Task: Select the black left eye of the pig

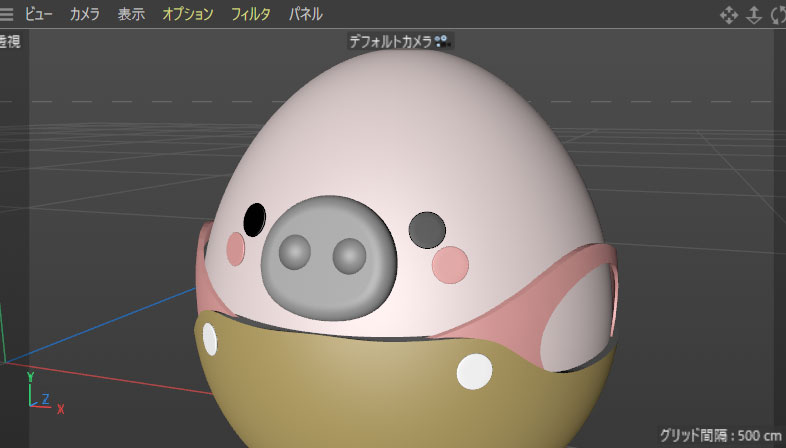Action: click(255, 218)
